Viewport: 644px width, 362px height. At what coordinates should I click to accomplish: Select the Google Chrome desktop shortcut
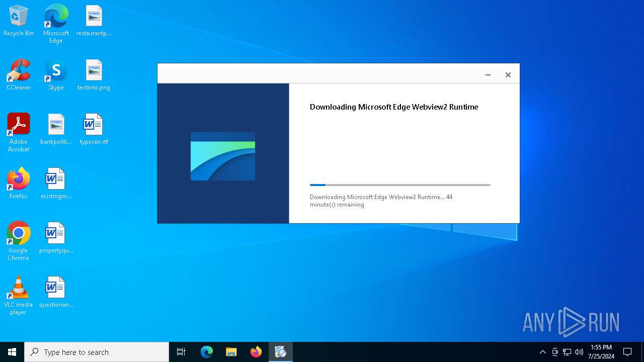19,241
